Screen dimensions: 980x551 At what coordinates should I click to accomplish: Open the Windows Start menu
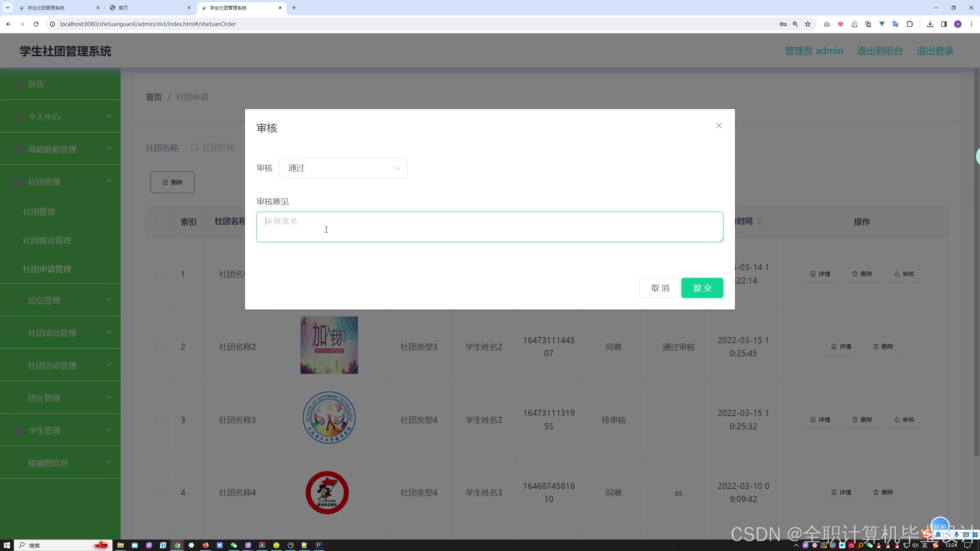point(7,545)
